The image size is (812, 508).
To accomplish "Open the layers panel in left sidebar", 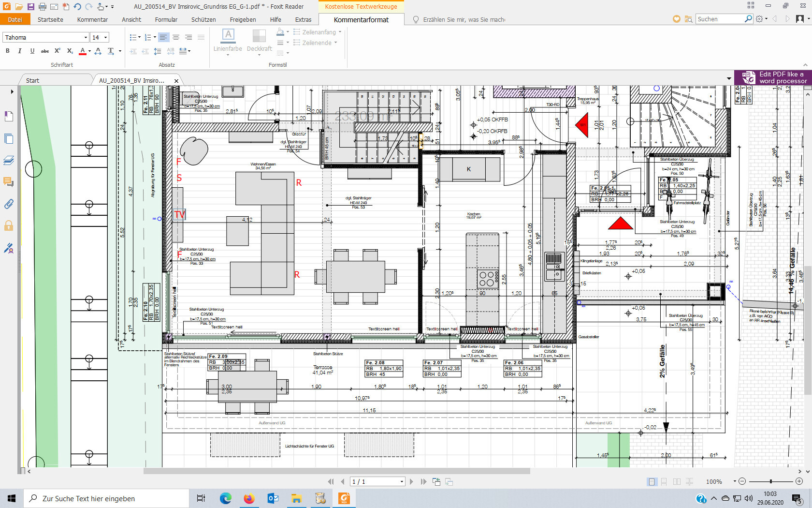I will point(9,160).
